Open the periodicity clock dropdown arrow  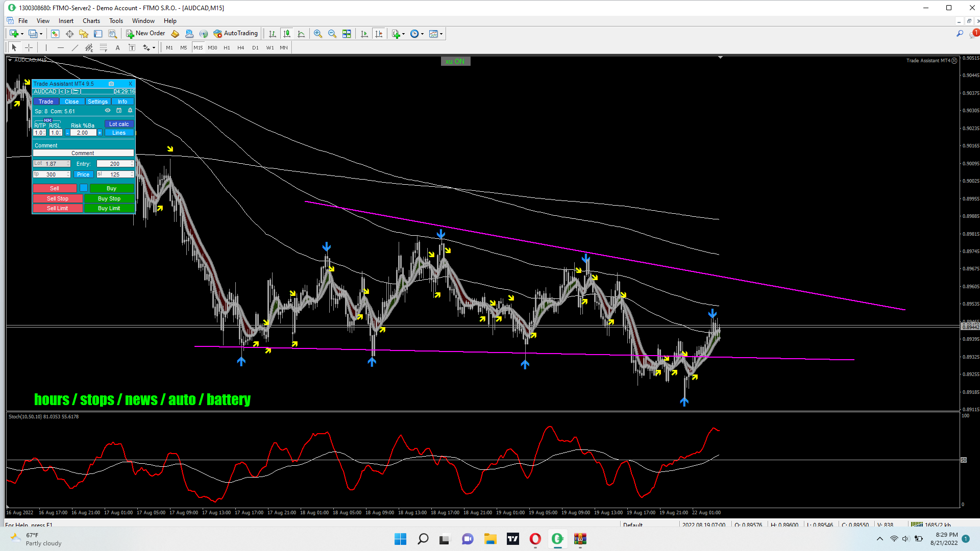[423, 34]
